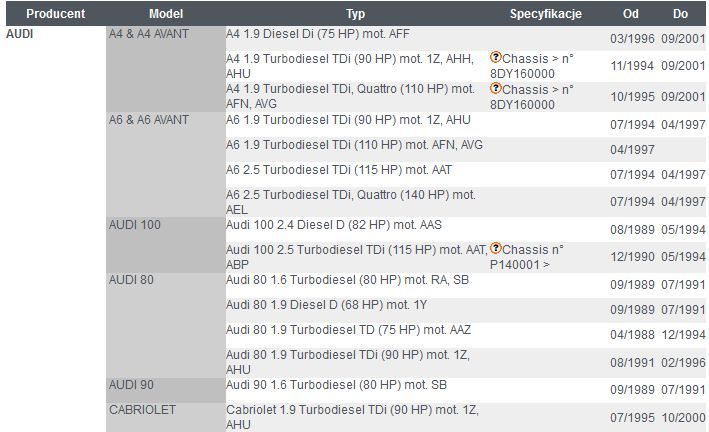709x432 pixels.
Task: Click the Typ column header
Action: pos(355,14)
